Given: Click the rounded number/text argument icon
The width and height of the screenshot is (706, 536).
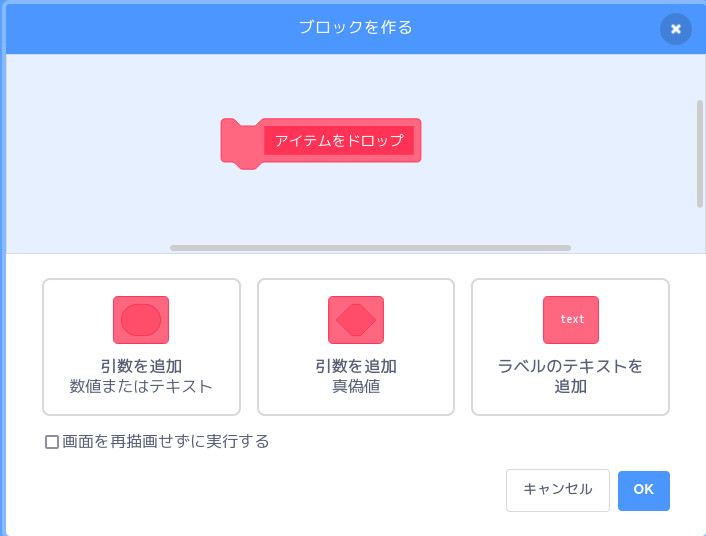Looking at the screenshot, I should click(141, 320).
